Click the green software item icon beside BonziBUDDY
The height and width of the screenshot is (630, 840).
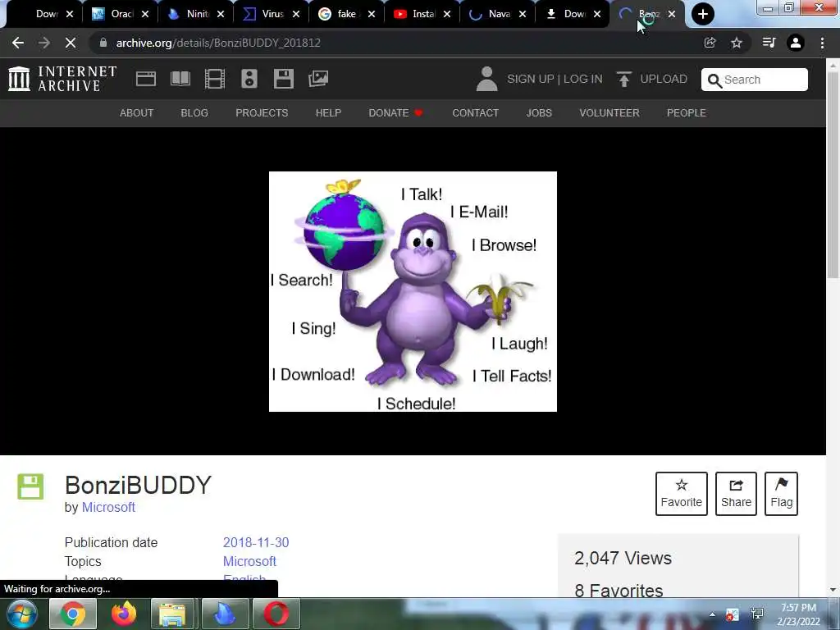tap(30, 486)
